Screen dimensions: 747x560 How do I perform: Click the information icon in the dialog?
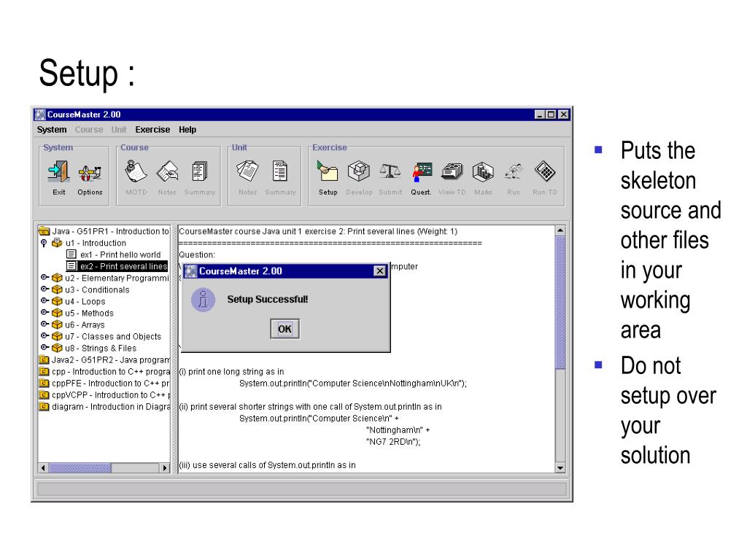click(x=203, y=300)
